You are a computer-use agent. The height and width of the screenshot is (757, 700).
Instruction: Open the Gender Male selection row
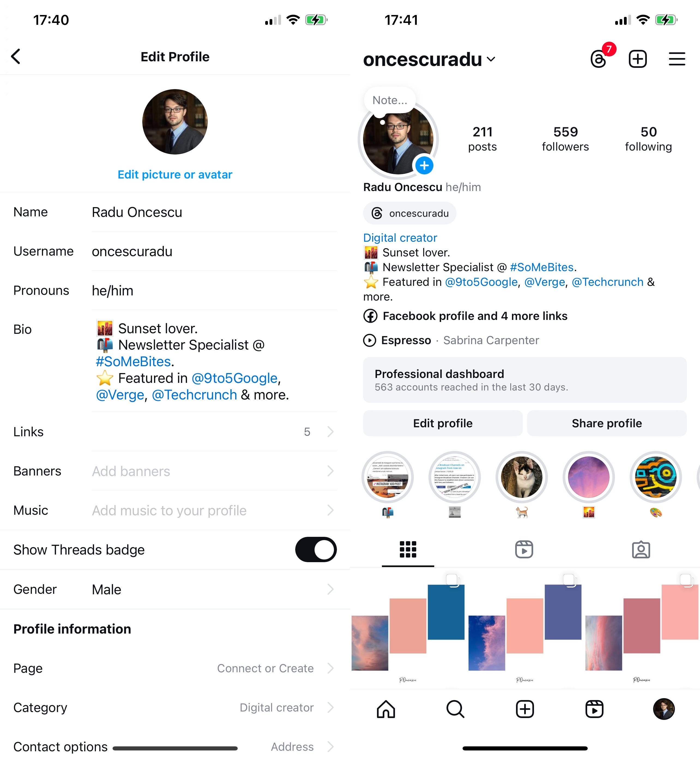175,589
